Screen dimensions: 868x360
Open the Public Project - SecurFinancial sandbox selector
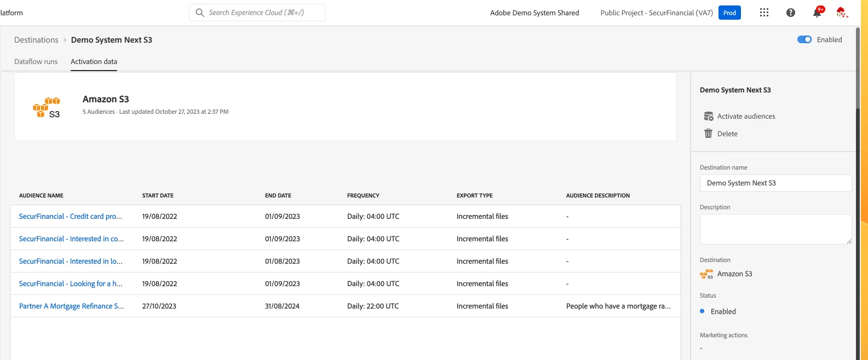[x=657, y=13]
